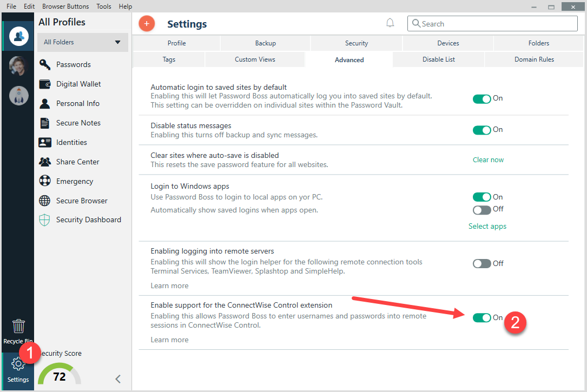Open the Tools menu
587x392 pixels.
click(x=104, y=6)
